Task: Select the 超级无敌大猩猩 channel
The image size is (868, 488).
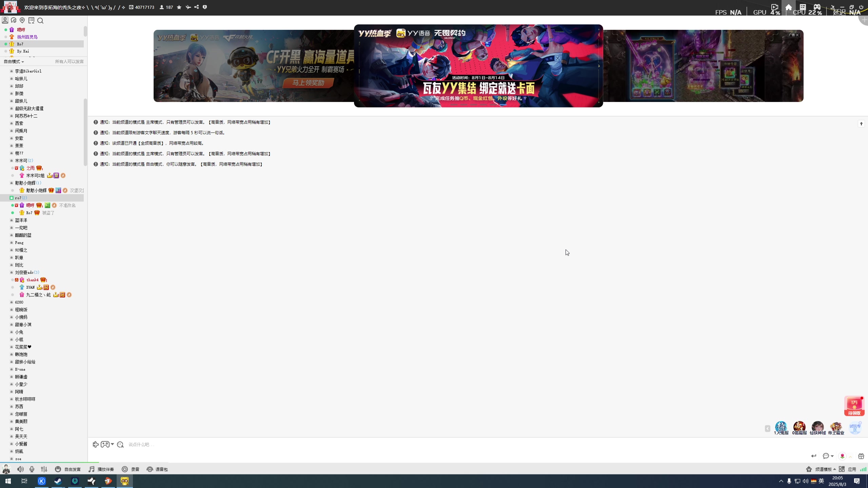Action: coord(29,108)
